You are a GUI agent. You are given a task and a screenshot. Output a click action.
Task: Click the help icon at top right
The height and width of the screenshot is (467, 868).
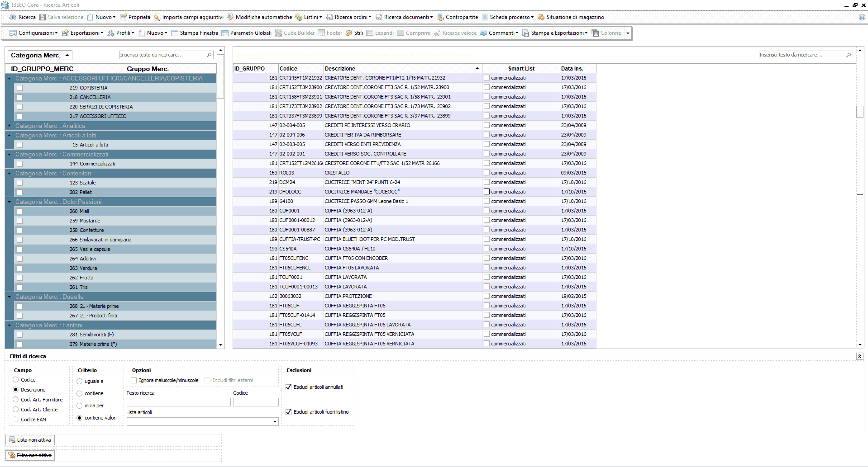[x=862, y=17]
